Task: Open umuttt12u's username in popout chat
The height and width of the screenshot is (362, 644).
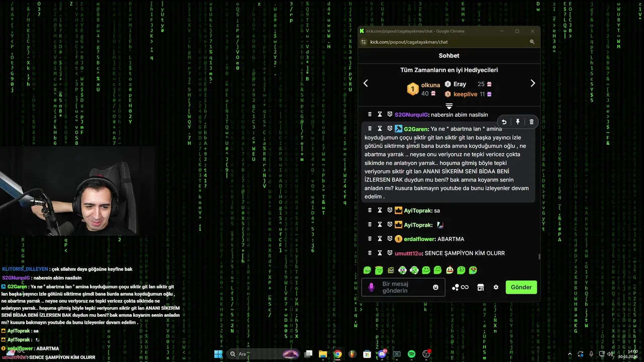Action: (x=408, y=253)
